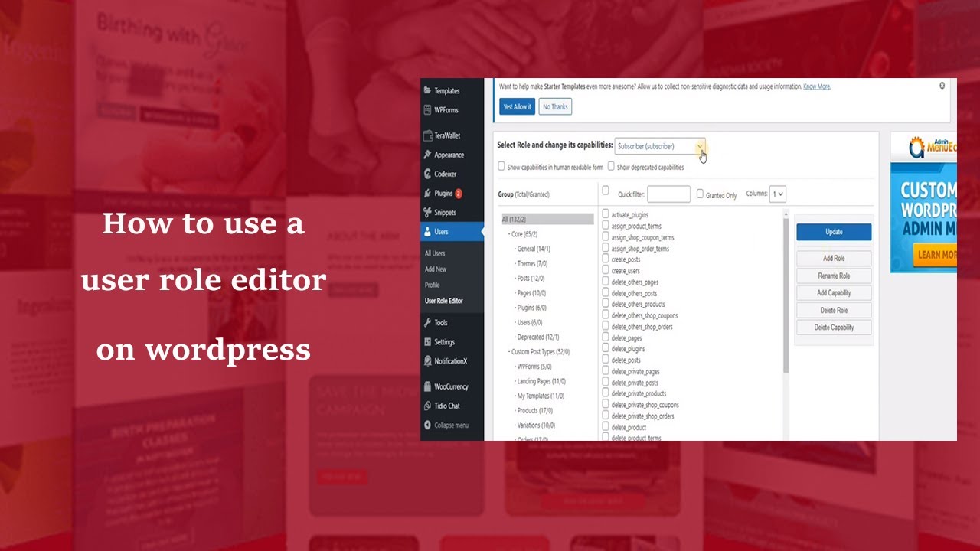
Task: Click into the Quick filter field
Action: click(x=668, y=194)
